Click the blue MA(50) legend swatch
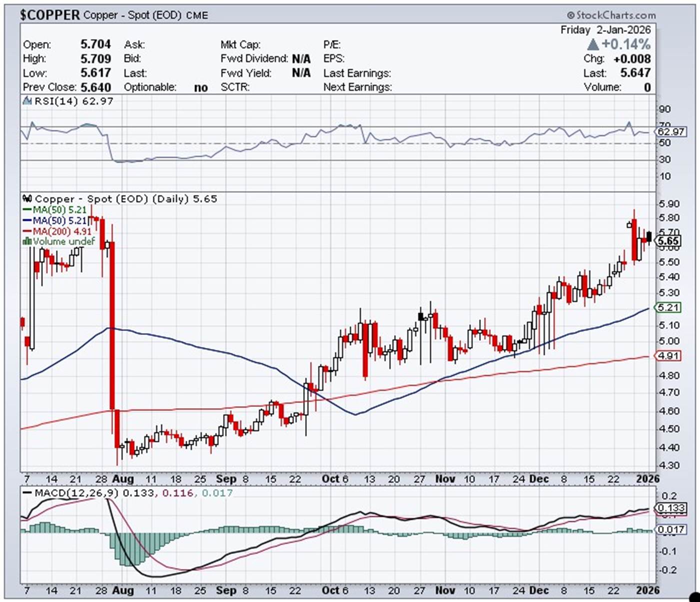 (27, 221)
